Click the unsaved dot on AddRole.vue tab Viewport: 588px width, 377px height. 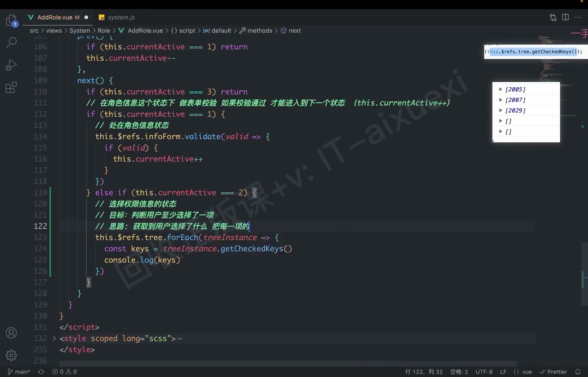click(x=86, y=17)
